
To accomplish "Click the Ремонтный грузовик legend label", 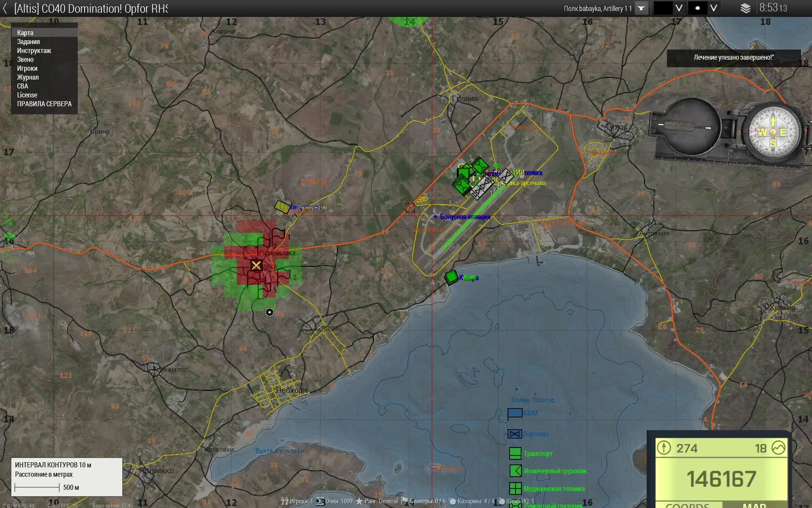I will (x=553, y=505).
